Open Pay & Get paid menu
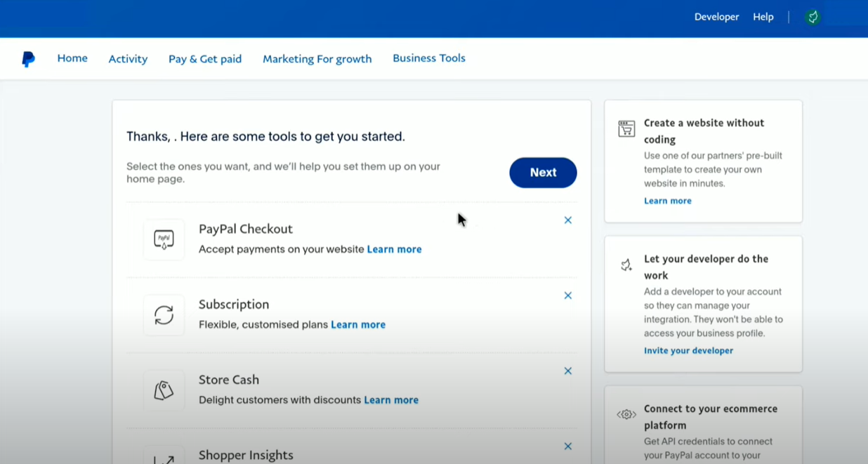The height and width of the screenshot is (464, 868). pos(205,59)
